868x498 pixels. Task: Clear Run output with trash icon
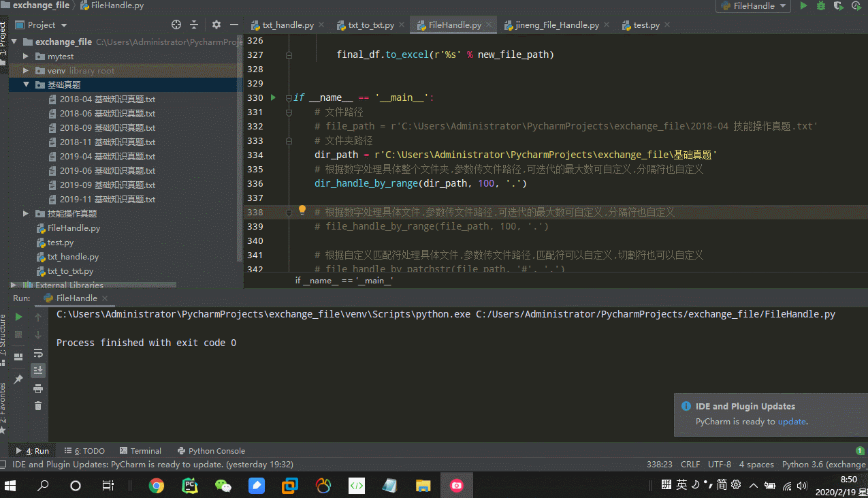click(x=38, y=405)
